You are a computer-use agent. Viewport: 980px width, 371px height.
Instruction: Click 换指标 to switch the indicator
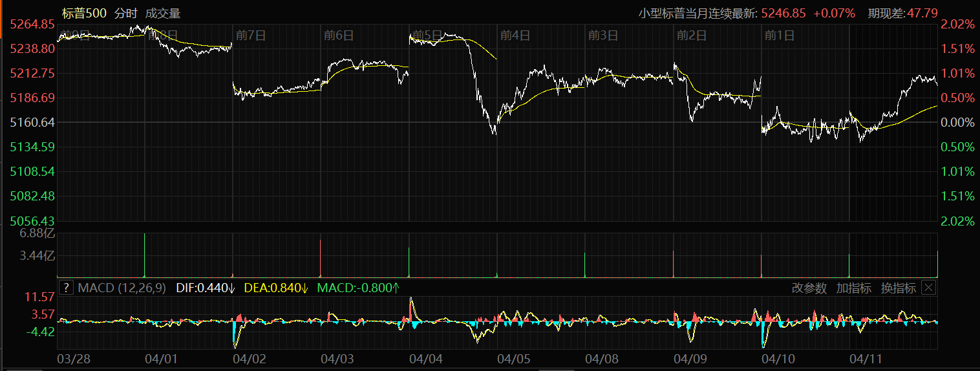(898, 288)
